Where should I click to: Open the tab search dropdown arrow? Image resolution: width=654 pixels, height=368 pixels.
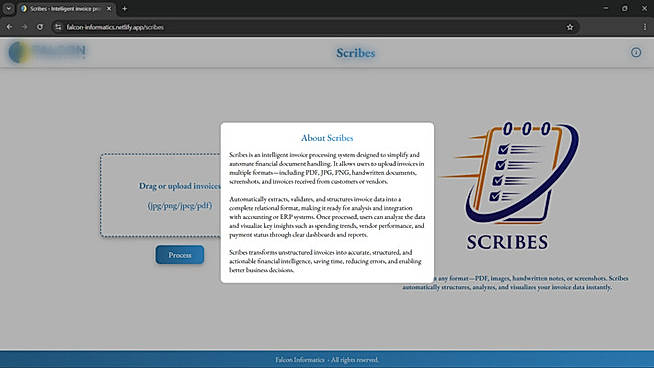point(8,8)
